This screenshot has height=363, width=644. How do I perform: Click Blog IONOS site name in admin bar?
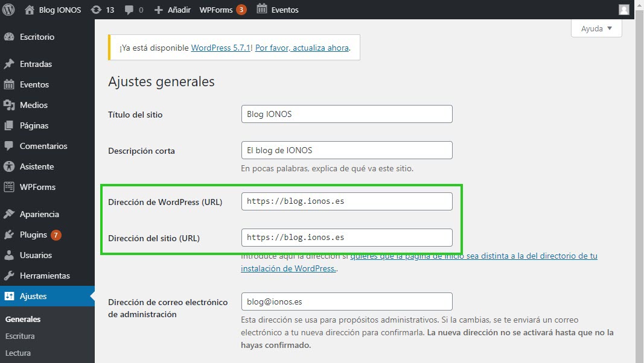click(x=60, y=10)
